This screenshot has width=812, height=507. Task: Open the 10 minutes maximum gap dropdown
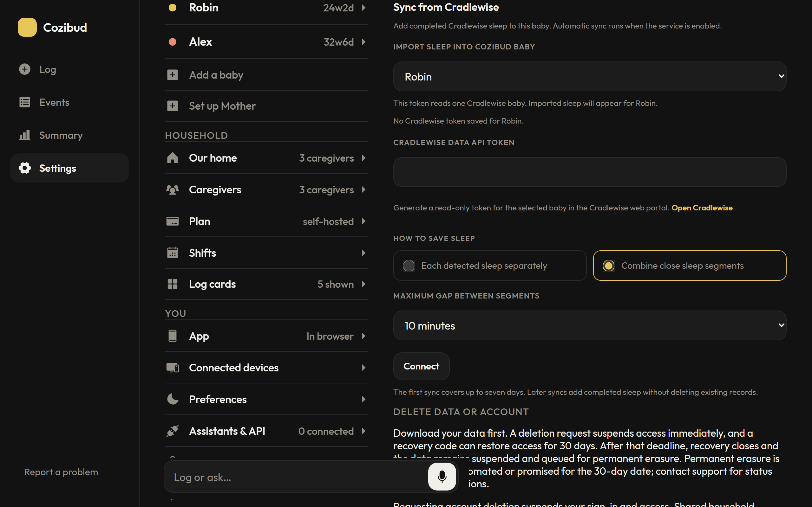590,326
